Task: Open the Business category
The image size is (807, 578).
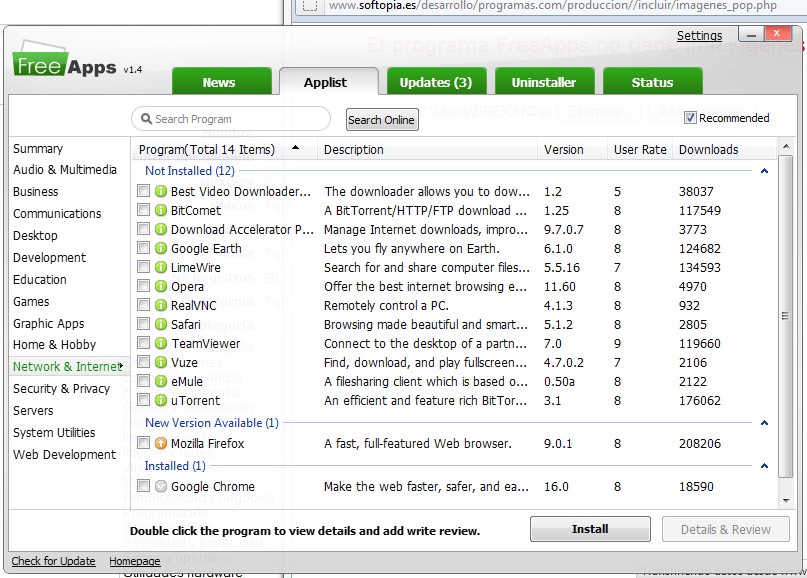Action: point(36,191)
